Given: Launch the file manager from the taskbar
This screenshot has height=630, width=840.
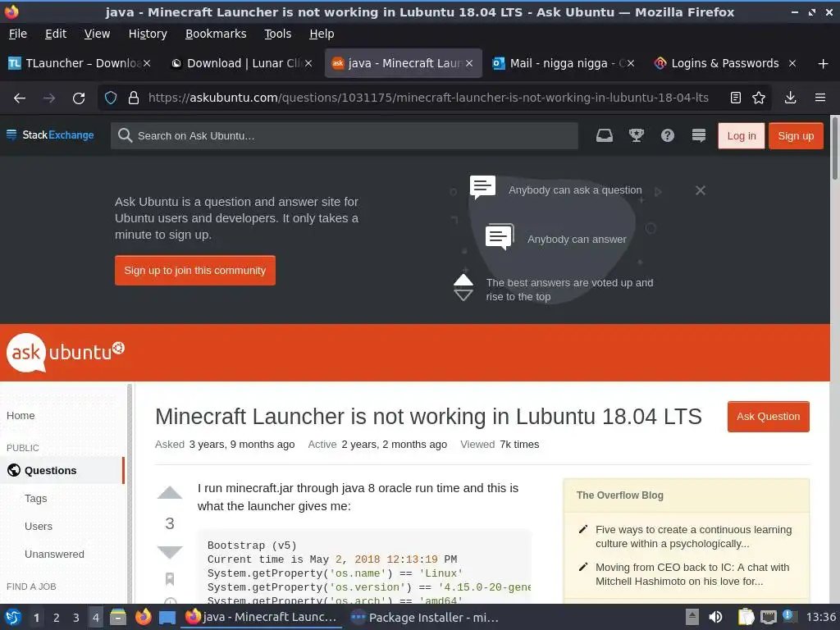Looking at the screenshot, I should tap(118, 617).
